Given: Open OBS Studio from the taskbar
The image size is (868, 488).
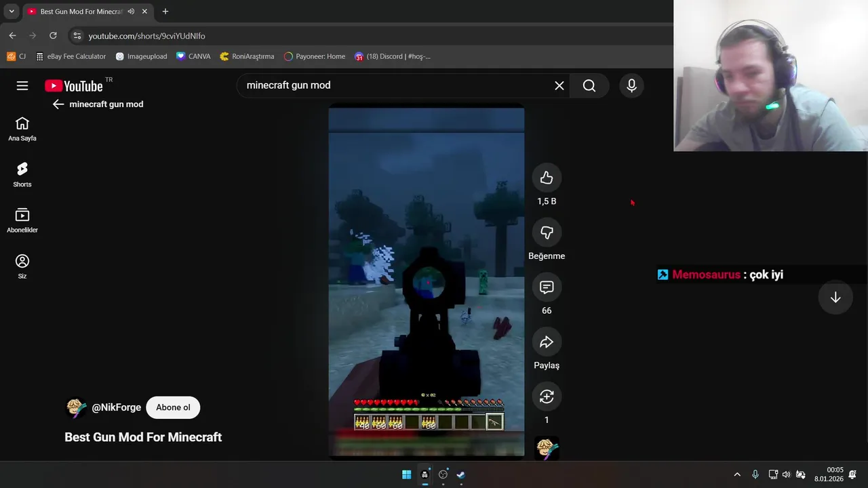Looking at the screenshot, I should pyautogui.click(x=443, y=474).
